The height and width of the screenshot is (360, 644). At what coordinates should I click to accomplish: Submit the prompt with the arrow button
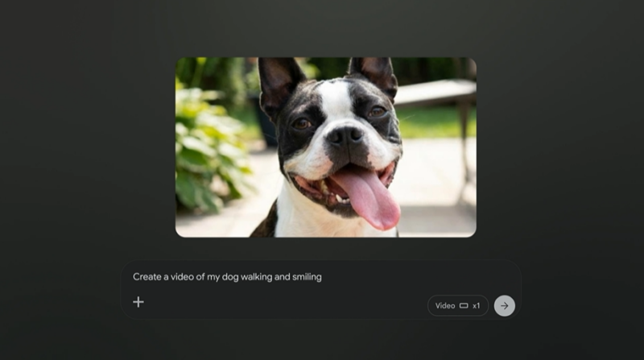tap(505, 306)
